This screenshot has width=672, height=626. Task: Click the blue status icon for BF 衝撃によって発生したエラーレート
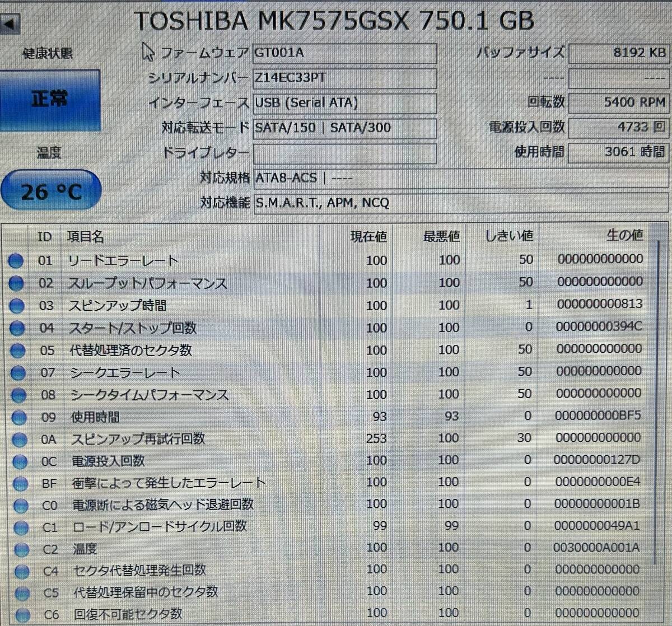20,484
